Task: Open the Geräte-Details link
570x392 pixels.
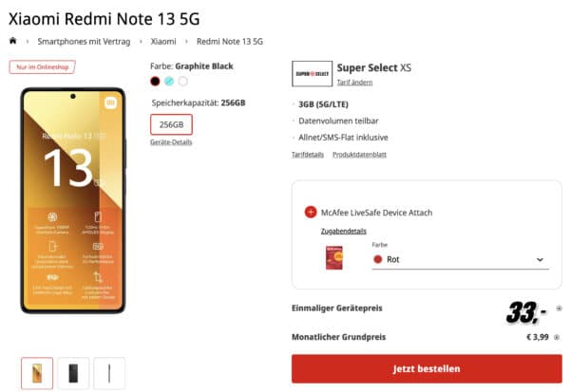Action: 171,142
